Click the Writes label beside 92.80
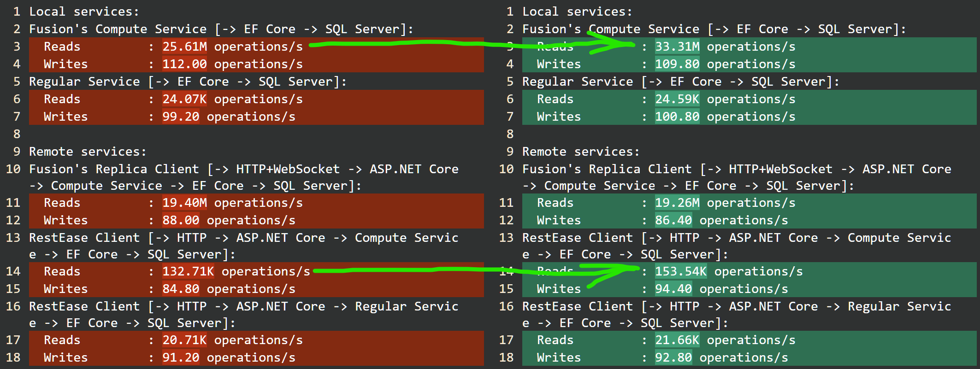 pyautogui.click(x=559, y=357)
